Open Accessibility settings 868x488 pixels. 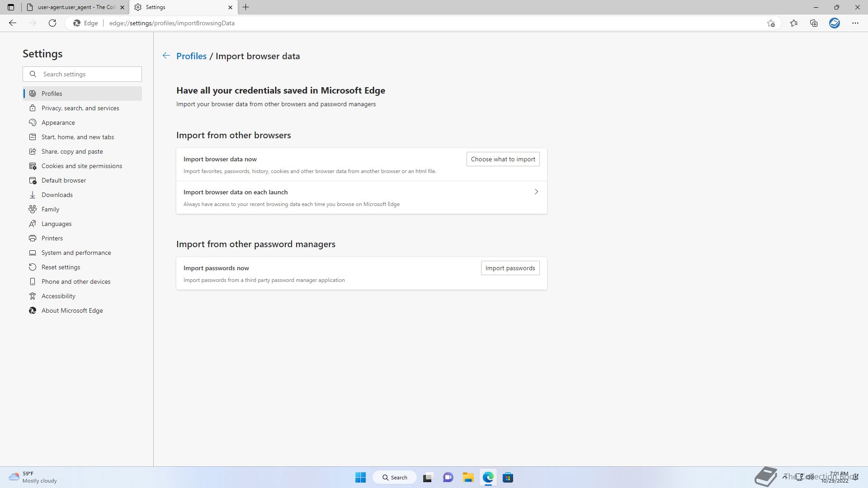coord(82,296)
